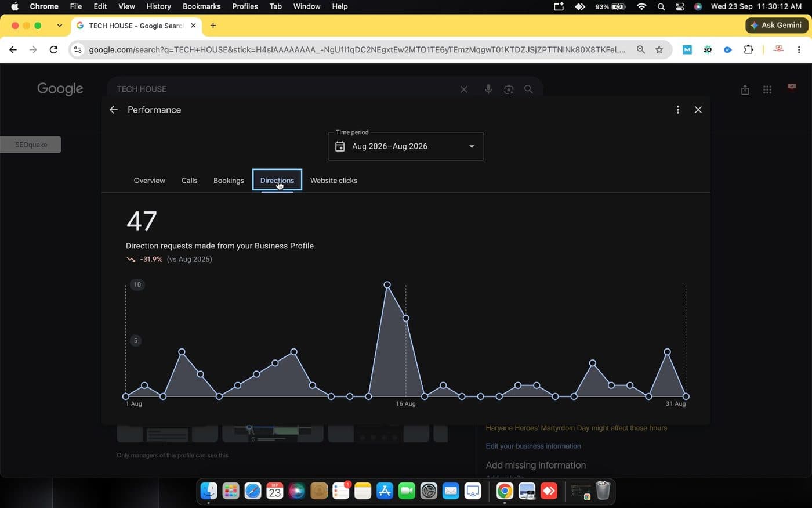812x508 pixels.
Task: Open Chrome Extensions puzzle icon
Action: (748, 50)
